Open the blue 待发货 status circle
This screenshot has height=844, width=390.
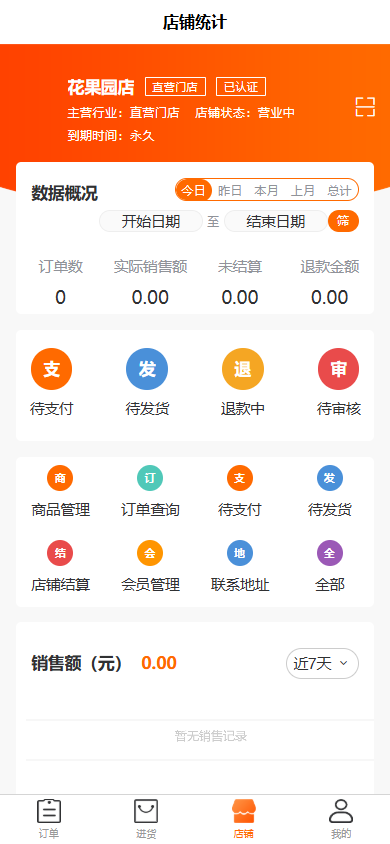[147, 369]
